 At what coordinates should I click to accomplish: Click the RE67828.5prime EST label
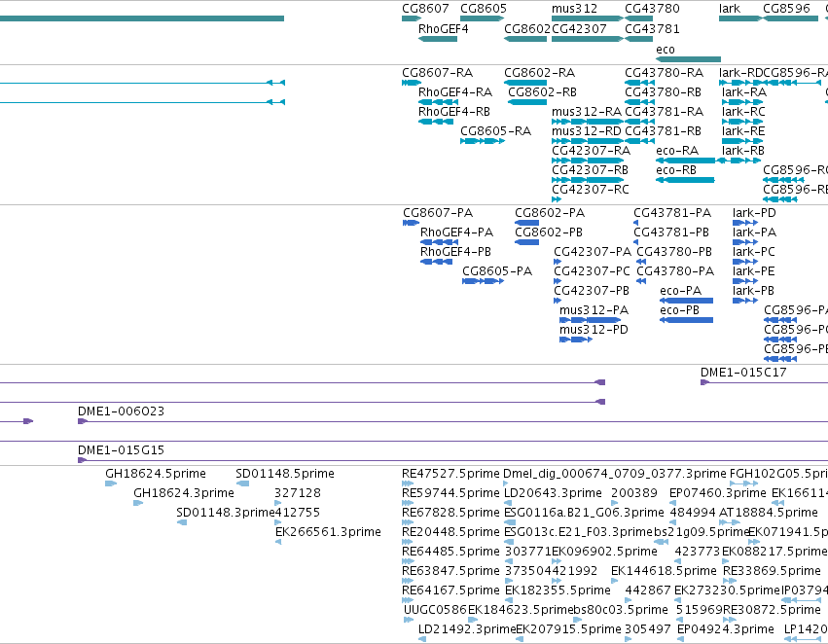pyautogui.click(x=450, y=513)
